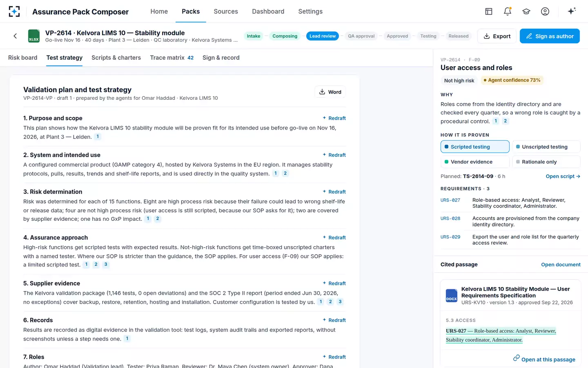The width and height of the screenshot is (588, 368).
Task: Click citation 1 in Risk determination section
Action: [x=148, y=219]
